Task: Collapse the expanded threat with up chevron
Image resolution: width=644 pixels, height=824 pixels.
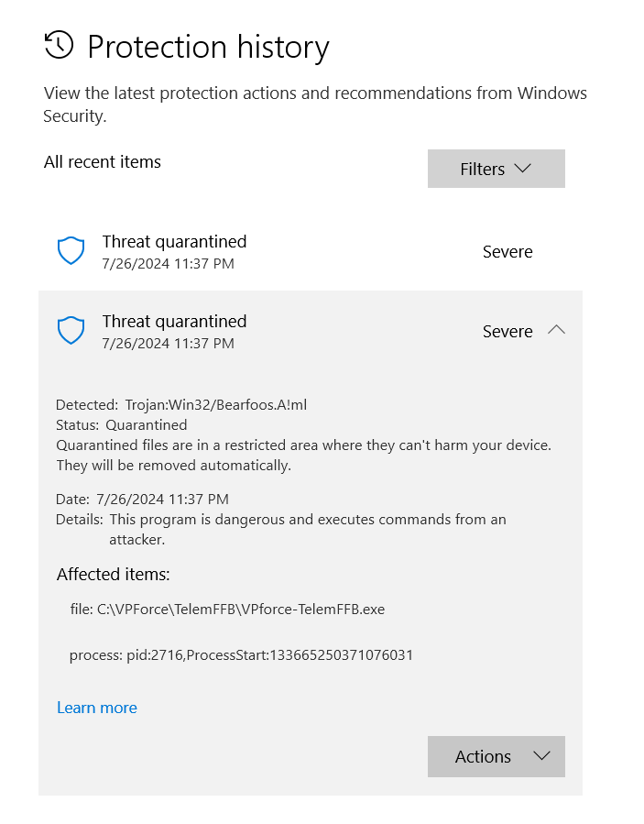Action: 556,330
